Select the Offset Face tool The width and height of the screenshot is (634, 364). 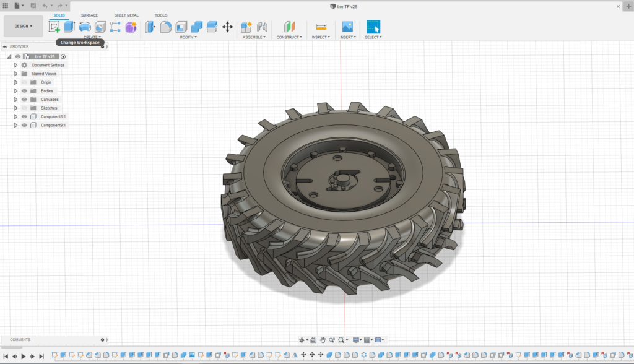tap(212, 27)
